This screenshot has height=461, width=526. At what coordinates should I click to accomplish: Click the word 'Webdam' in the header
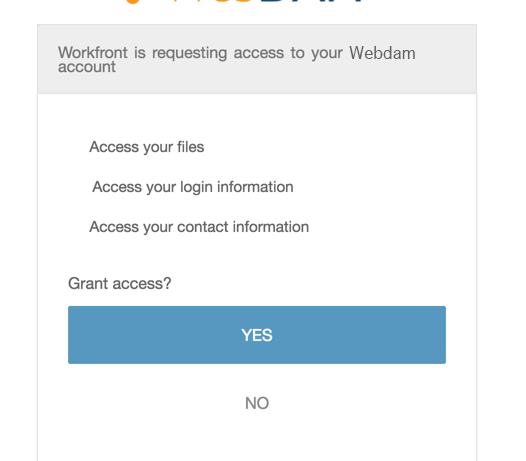[382, 53]
